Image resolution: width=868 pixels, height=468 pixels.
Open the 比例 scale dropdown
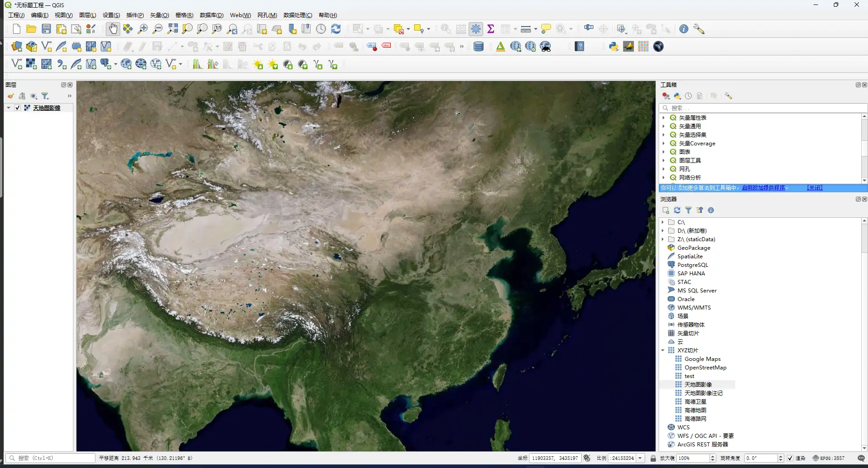[640, 458]
